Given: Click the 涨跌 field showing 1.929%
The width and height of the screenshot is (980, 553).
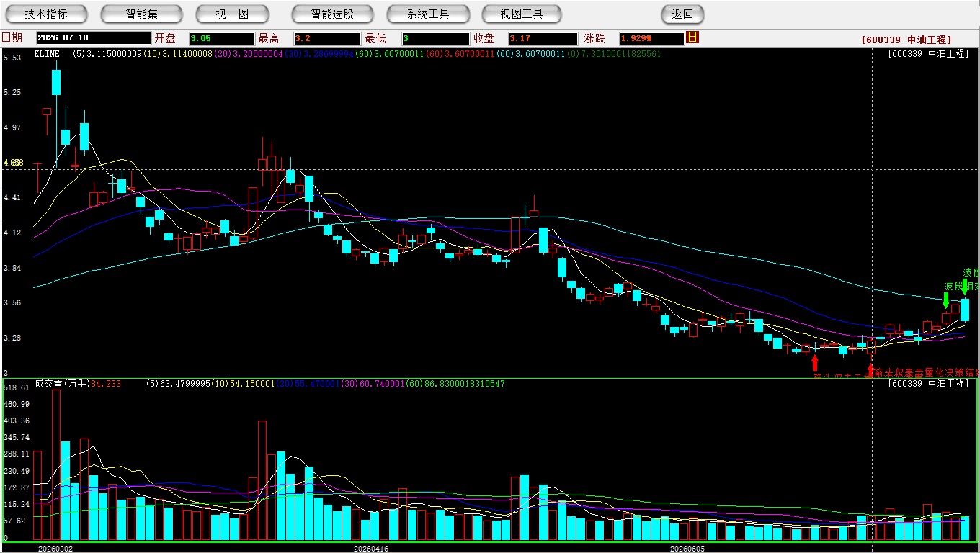Looking at the screenshot, I should pyautogui.click(x=651, y=38).
